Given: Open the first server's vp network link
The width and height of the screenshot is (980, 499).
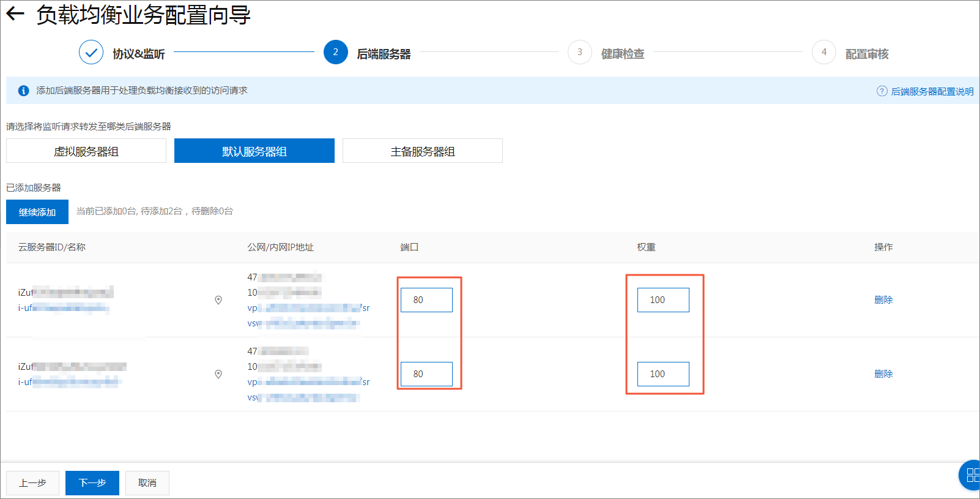Looking at the screenshot, I should (x=308, y=308).
